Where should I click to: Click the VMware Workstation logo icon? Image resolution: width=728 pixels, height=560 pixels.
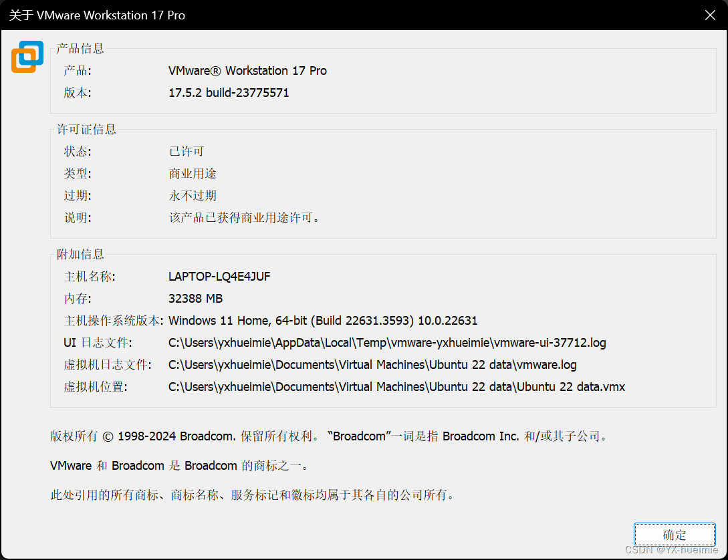(x=27, y=57)
